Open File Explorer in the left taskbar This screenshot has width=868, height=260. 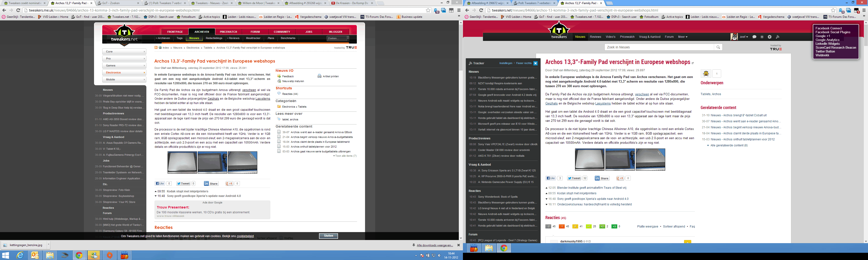point(49,255)
